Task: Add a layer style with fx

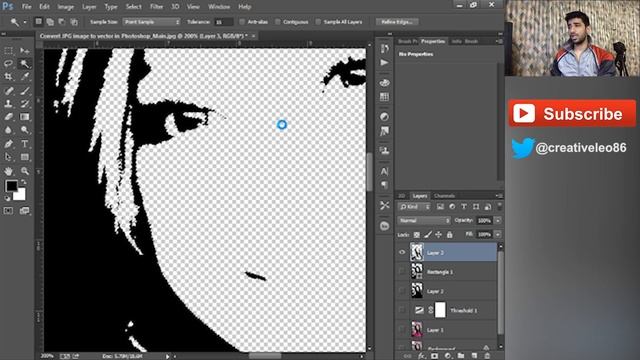Action: coord(421,356)
